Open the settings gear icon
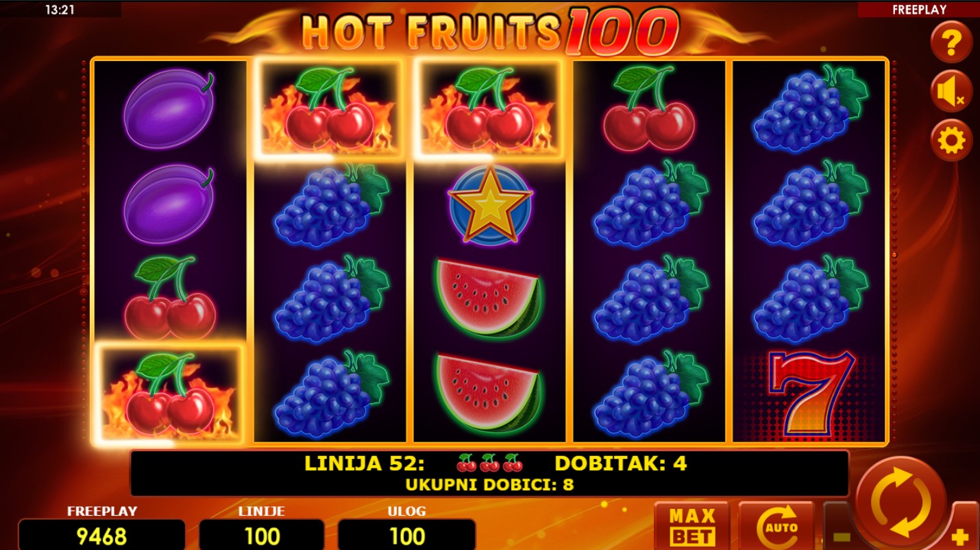This screenshot has width=980, height=550. coord(951,141)
